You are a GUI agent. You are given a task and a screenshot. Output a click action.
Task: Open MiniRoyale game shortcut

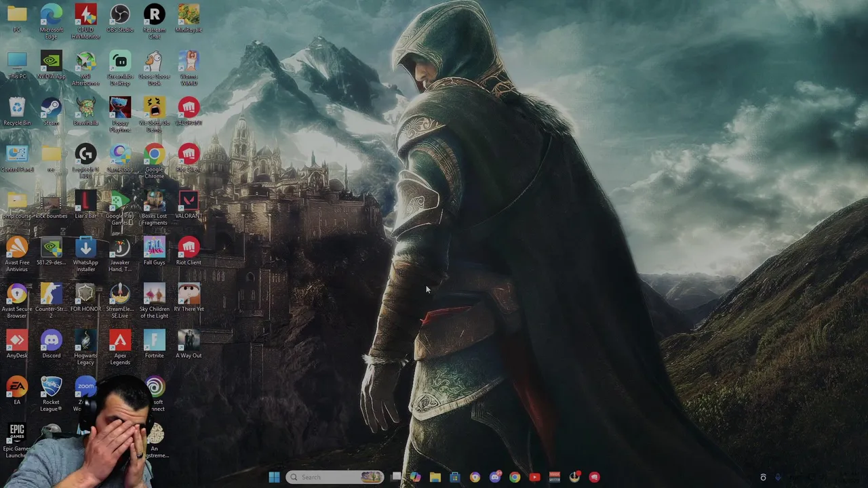(189, 18)
